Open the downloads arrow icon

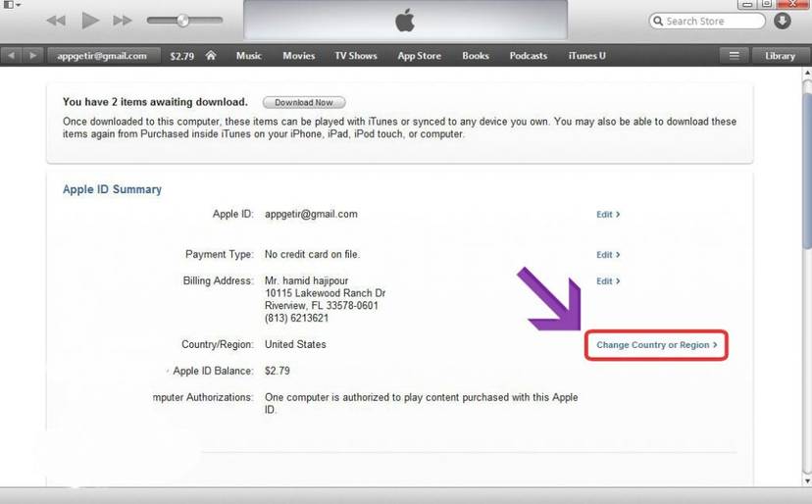point(782,21)
